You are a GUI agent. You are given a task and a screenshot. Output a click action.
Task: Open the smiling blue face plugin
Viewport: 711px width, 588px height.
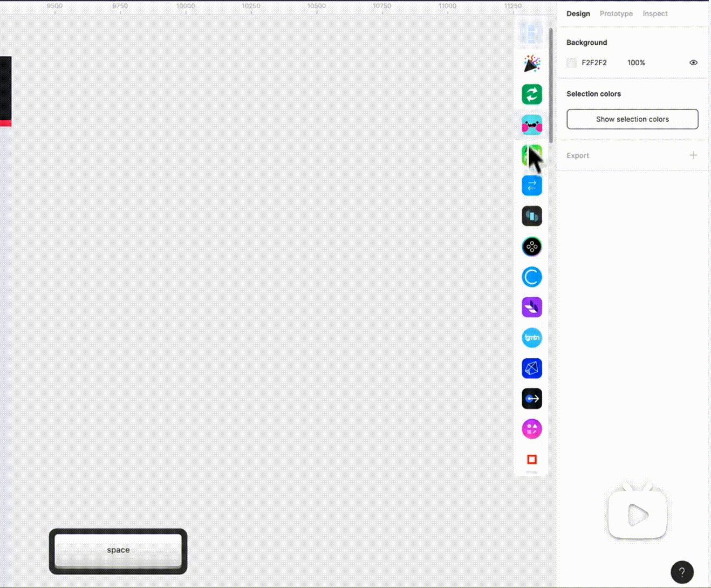coord(532,125)
